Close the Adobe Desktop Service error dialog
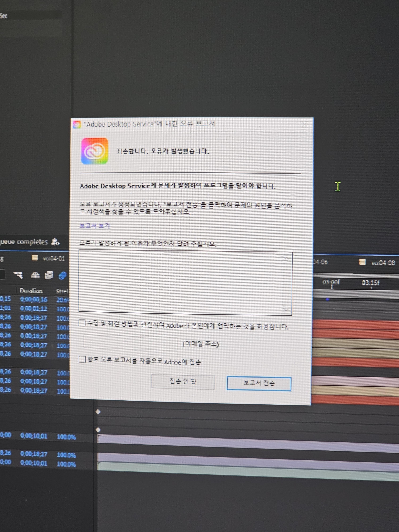 [x=304, y=124]
